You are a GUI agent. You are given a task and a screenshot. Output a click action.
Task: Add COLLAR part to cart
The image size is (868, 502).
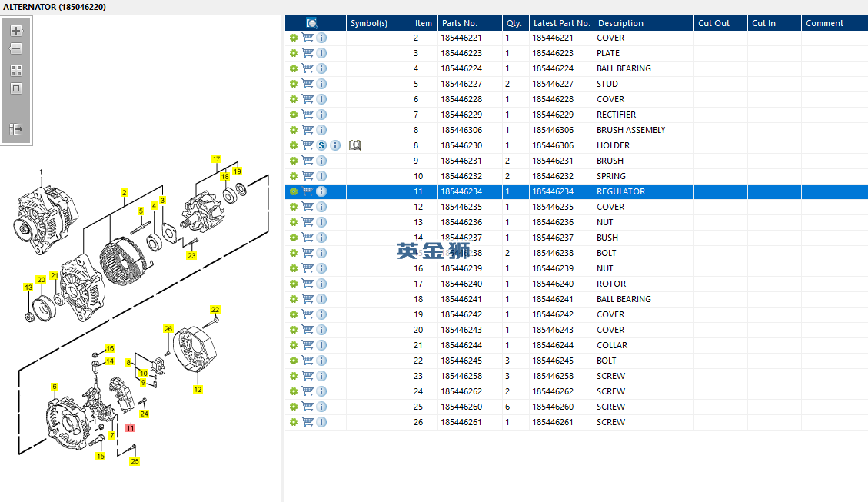click(308, 345)
